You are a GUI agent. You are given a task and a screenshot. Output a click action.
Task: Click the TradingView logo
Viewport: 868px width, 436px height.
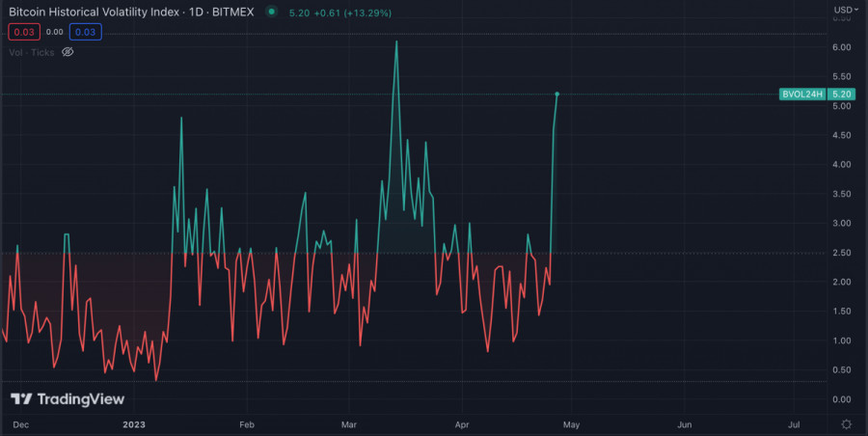[x=68, y=399]
